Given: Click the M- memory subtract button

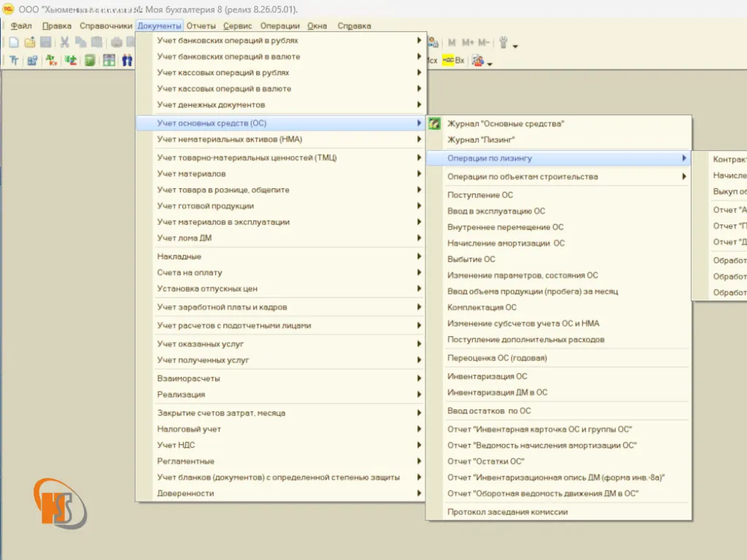Looking at the screenshot, I should (484, 43).
